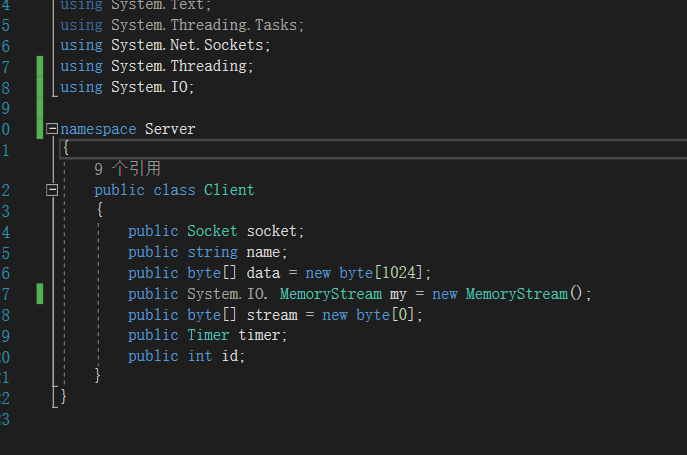Click the namespace keyword
The height and width of the screenshot is (455, 687).
(98, 129)
